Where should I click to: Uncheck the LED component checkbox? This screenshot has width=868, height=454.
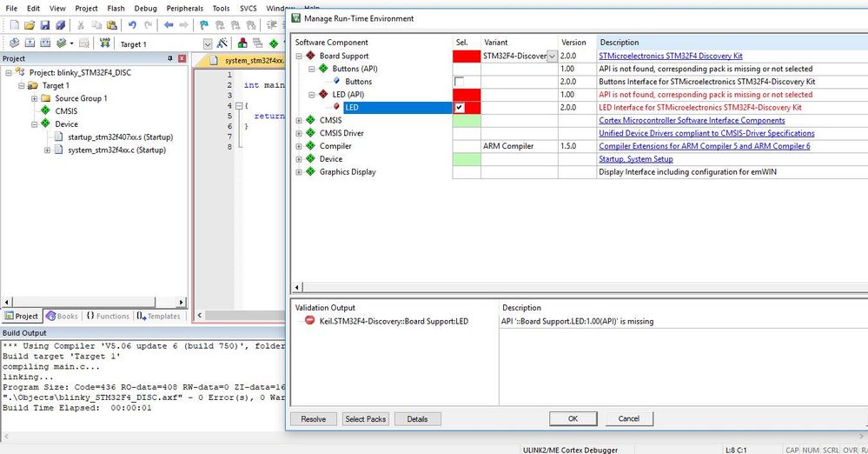click(460, 108)
